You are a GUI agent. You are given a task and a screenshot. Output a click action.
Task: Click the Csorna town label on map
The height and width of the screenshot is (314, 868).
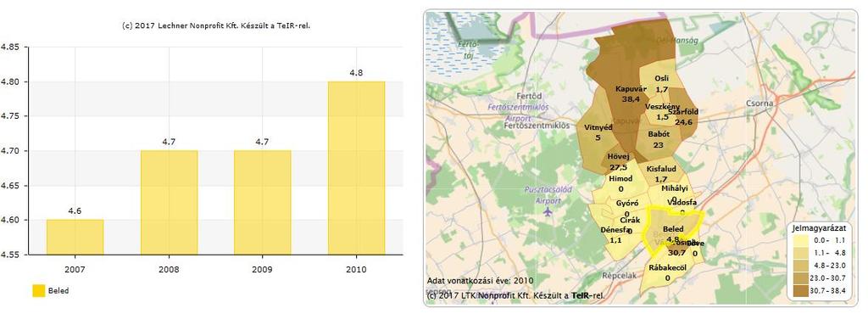click(x=759, y=103)
